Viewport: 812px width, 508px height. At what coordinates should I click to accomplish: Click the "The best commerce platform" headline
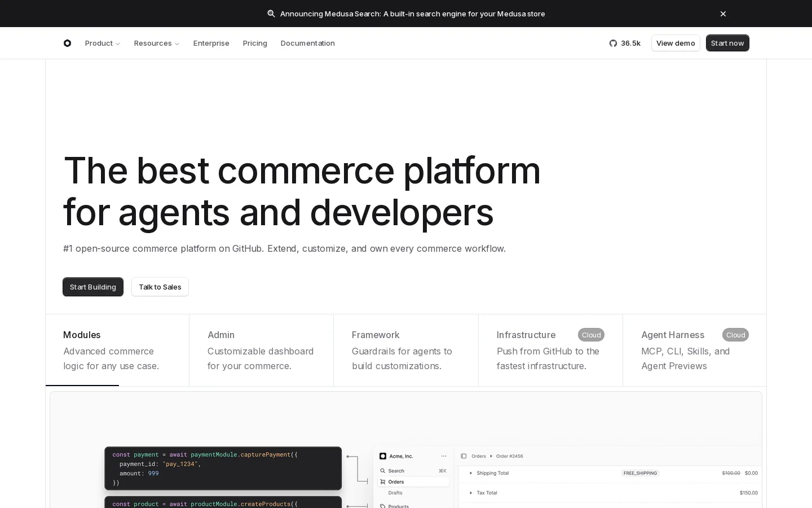click(x=302, y=170)
